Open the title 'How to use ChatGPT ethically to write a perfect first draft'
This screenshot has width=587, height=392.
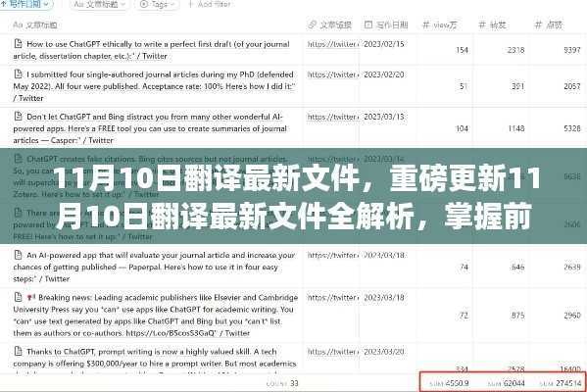click(x=151, y=50)
